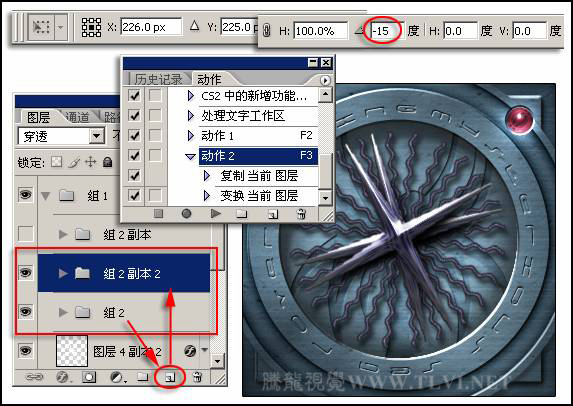Image resolution: width=573 pixels, height=406 pixels.
Task: Click the Y position field 225.0
Action: point(239,27)
